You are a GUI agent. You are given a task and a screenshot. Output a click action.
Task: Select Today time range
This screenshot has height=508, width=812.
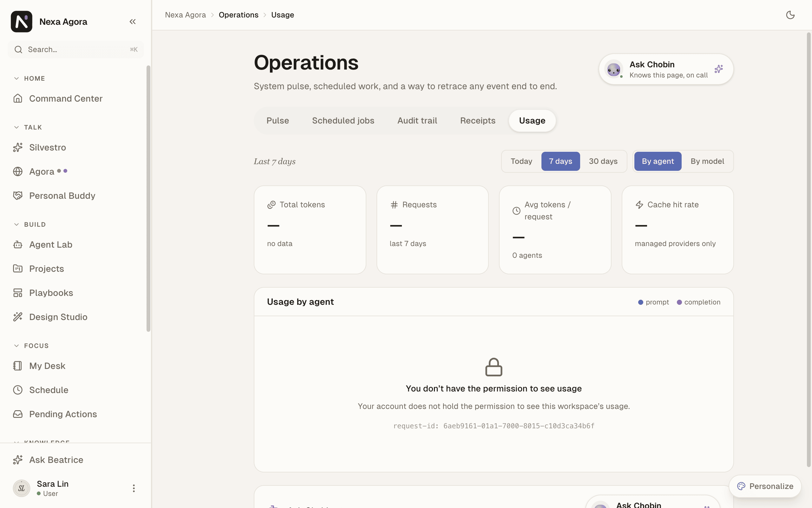521,161
